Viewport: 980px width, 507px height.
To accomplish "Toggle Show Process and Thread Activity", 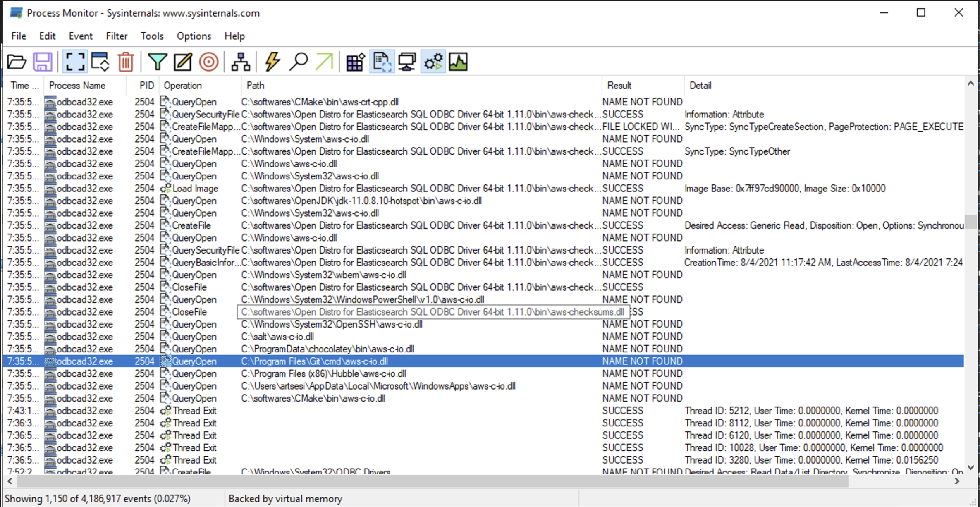I will (x=433, y=62).
